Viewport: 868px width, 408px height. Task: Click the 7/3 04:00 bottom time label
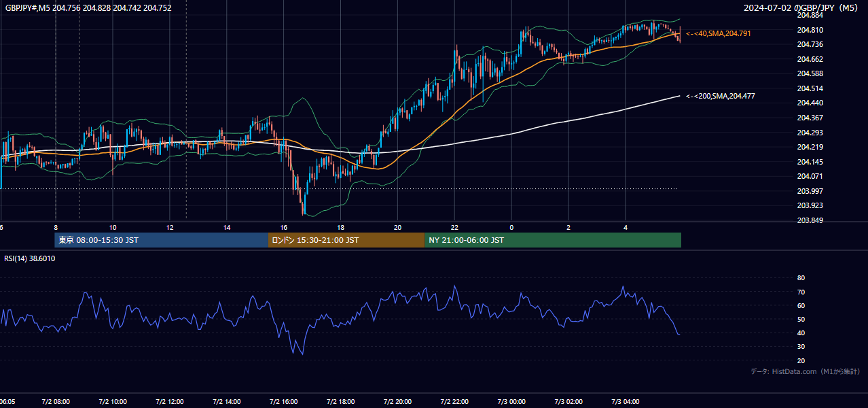click(626, 402)
